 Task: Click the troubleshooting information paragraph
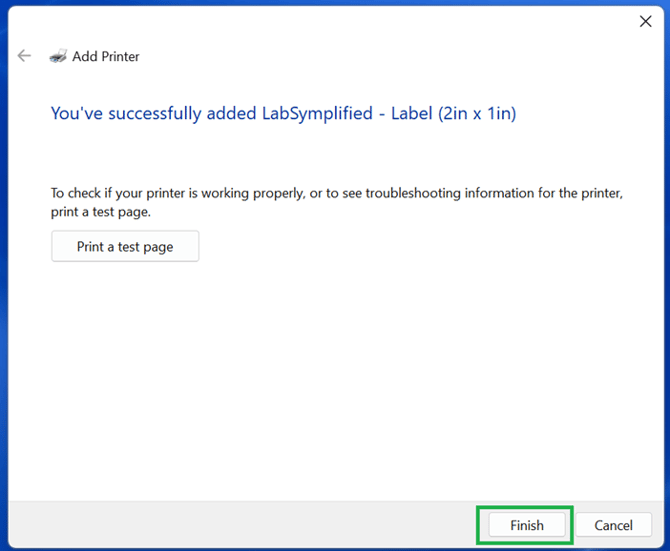point(337,202)
